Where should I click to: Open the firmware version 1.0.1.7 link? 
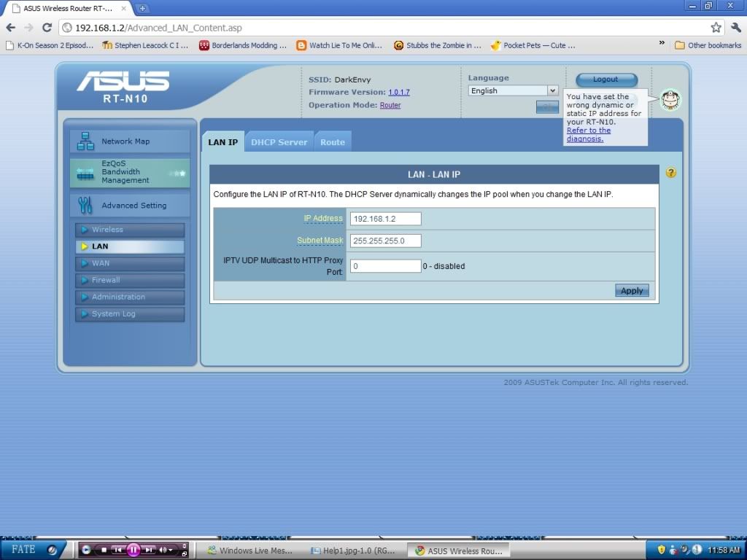click(399, 93)
